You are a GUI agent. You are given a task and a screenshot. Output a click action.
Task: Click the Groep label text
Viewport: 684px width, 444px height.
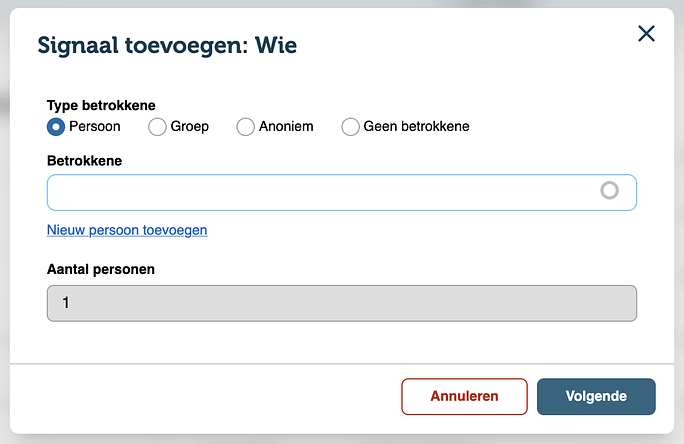189,127
